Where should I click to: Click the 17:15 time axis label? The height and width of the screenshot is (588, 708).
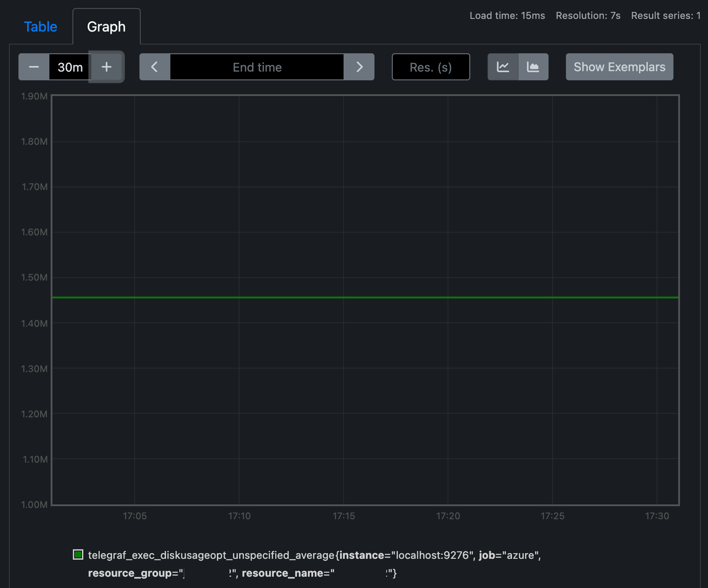(x=344, y=516)
